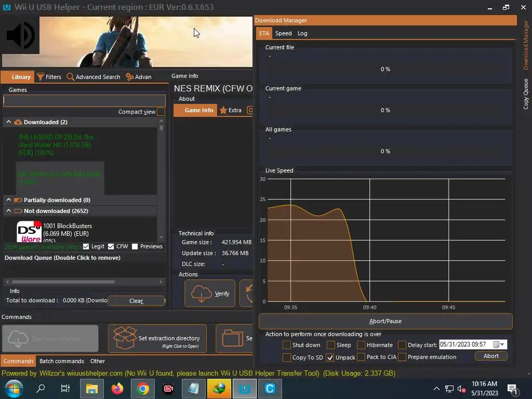The height and width of the screenshot is (399, 532).
Task: Click the greyed-out Start downloading button
Action: (50, 338)
